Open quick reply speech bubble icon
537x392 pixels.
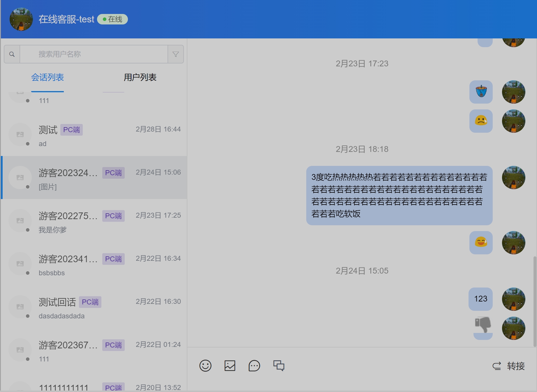(x=254, y=366)
